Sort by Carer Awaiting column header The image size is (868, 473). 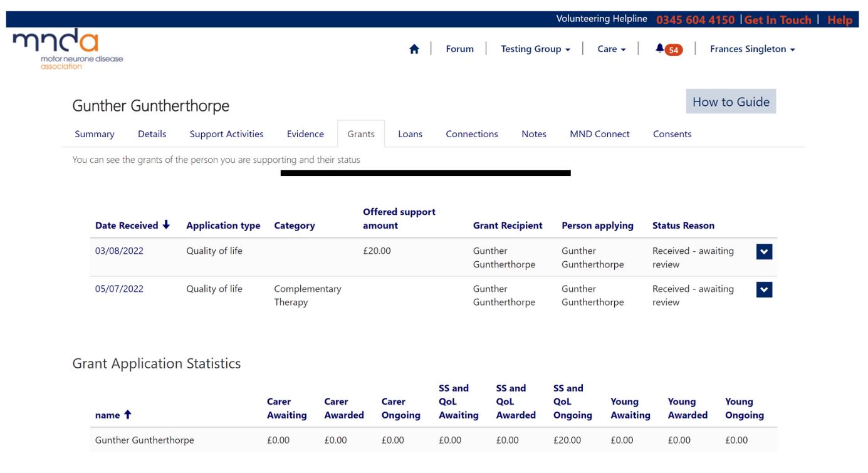(x=286, y=408)
